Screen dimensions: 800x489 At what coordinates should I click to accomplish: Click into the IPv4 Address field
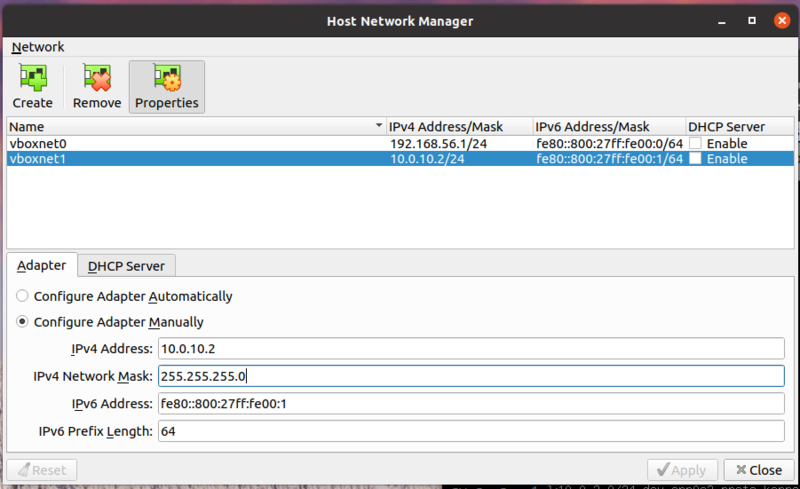coord(470,348)
